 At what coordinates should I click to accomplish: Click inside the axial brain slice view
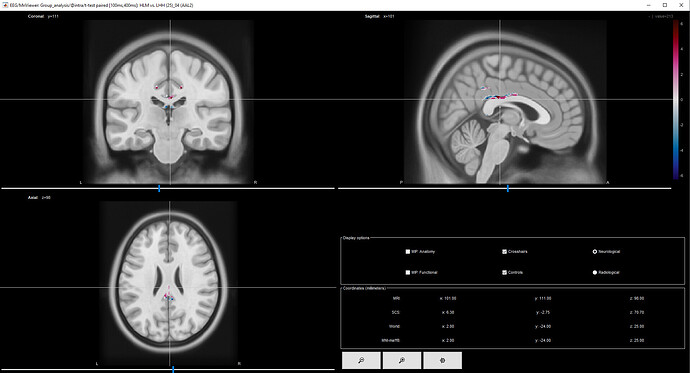coord(169,284)
